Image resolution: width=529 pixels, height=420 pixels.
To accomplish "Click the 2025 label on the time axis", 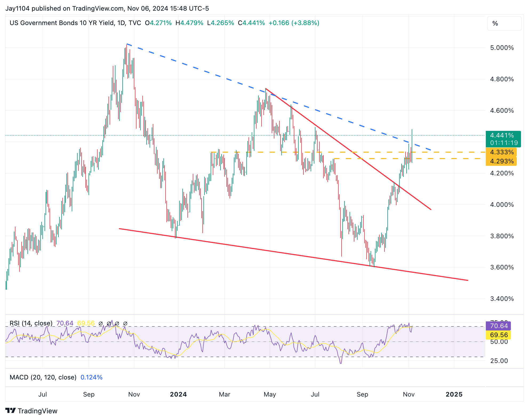I will pyautogui.click(x=454, y=394).
